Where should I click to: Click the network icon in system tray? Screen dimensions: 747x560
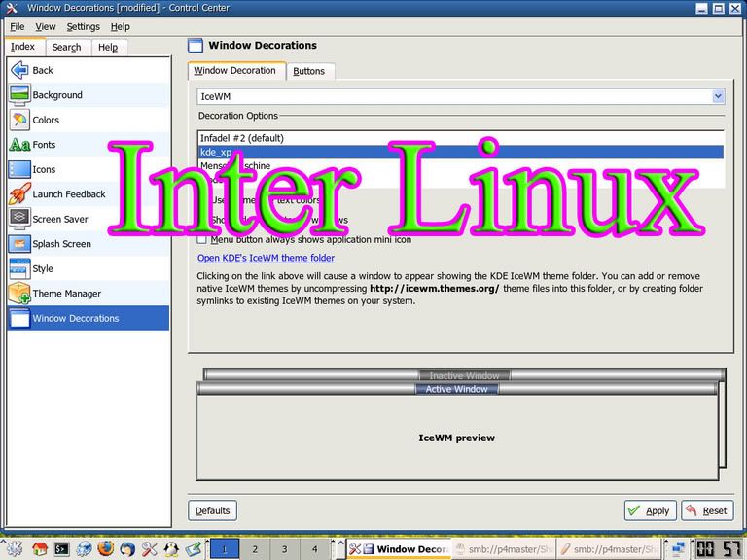(678, 549)
